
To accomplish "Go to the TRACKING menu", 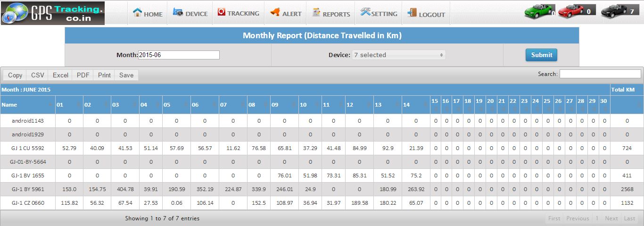I will pyautogui.click(x=243, y=13).
